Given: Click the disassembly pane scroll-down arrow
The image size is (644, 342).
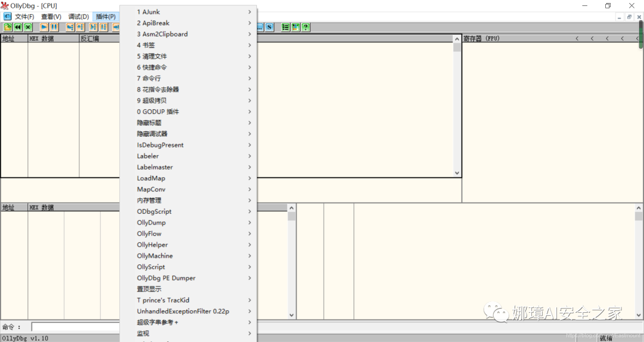Looking at the screenshot, I should [457, 173].
